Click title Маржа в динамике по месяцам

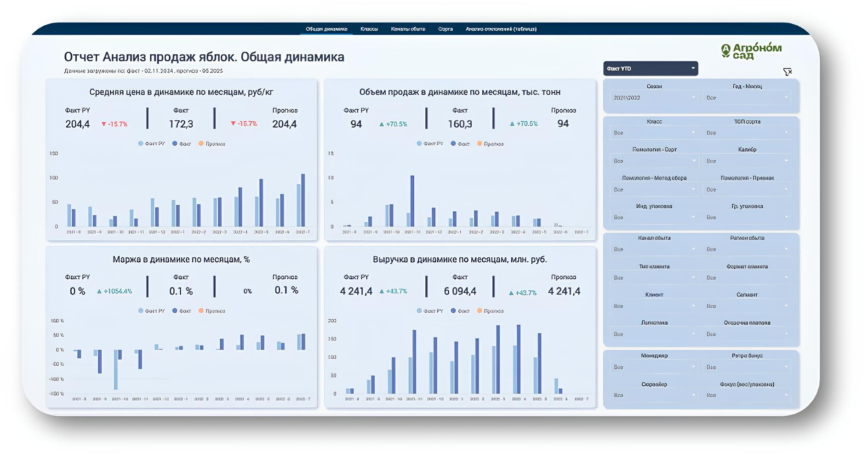tap(181, 260)
